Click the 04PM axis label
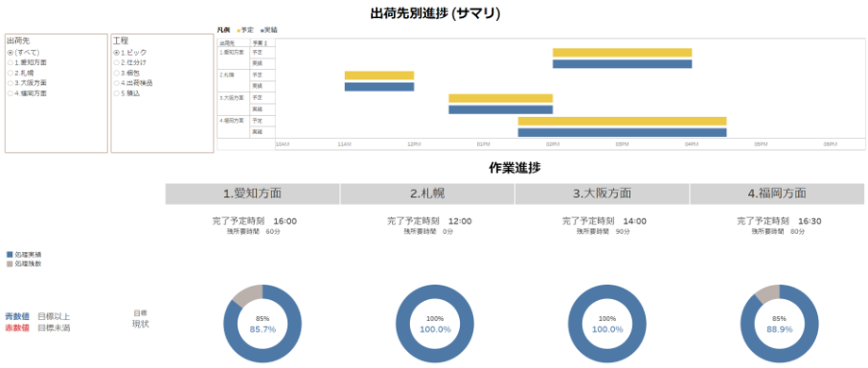 (x=690, y=144)
